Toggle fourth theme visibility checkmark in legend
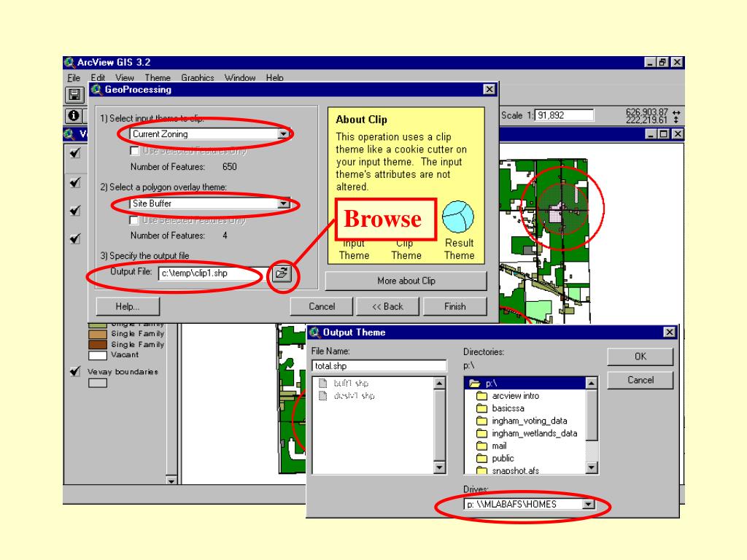Image resolution: width=747 pixels, height=560 pixels. coord(75,238)
